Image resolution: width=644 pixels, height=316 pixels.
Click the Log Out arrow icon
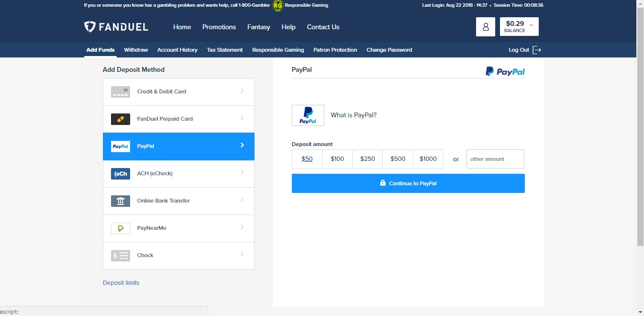(x=537, y=50)
